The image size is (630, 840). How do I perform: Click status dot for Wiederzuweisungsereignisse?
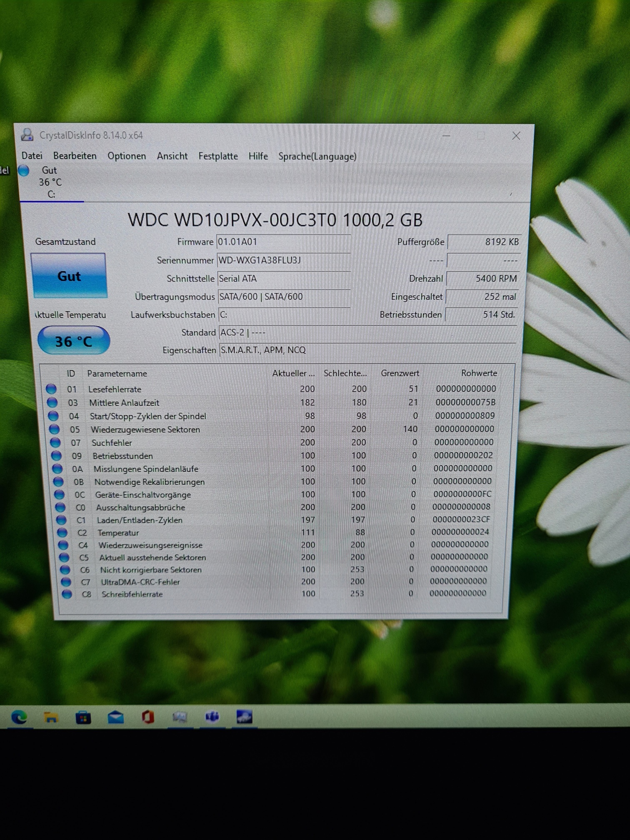pyautogui.click(x=63, y=545)
